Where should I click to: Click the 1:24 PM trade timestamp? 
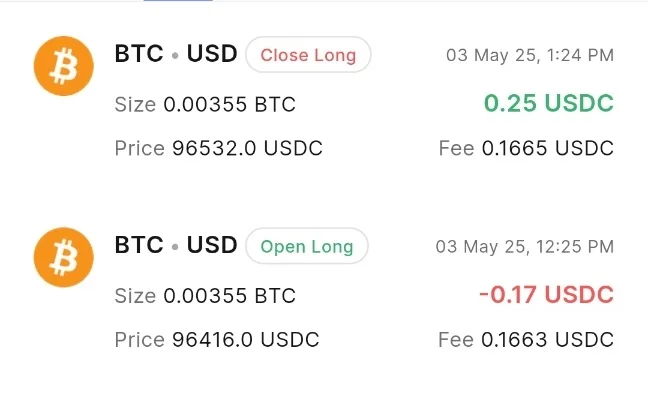point(530,55)
